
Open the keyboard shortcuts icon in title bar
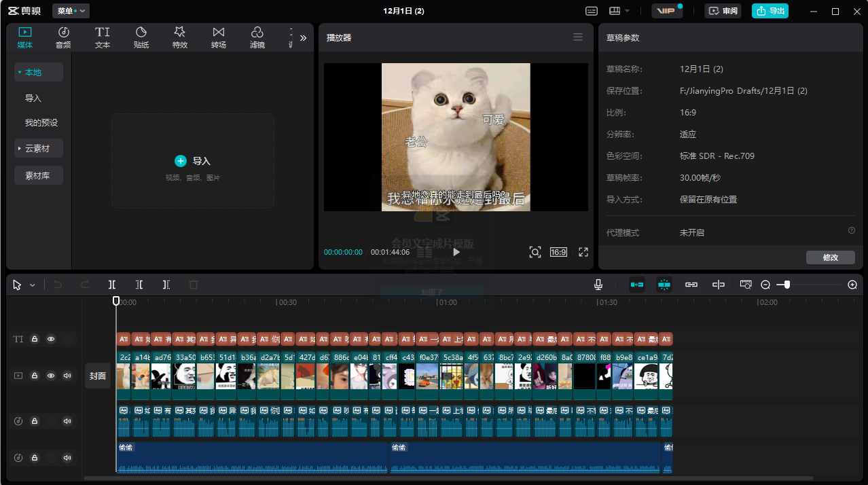(592, 11)
